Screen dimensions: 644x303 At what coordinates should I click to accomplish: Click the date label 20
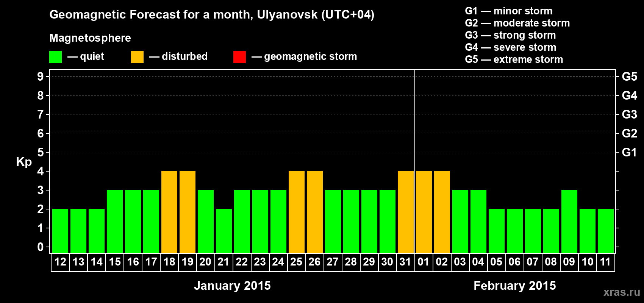click(205, 262)
